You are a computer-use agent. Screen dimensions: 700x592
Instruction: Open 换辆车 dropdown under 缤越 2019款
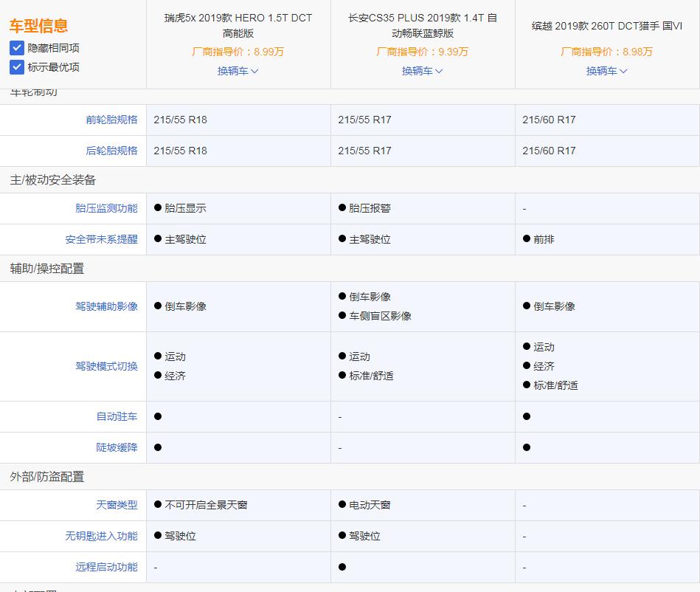tap(607, 71)
